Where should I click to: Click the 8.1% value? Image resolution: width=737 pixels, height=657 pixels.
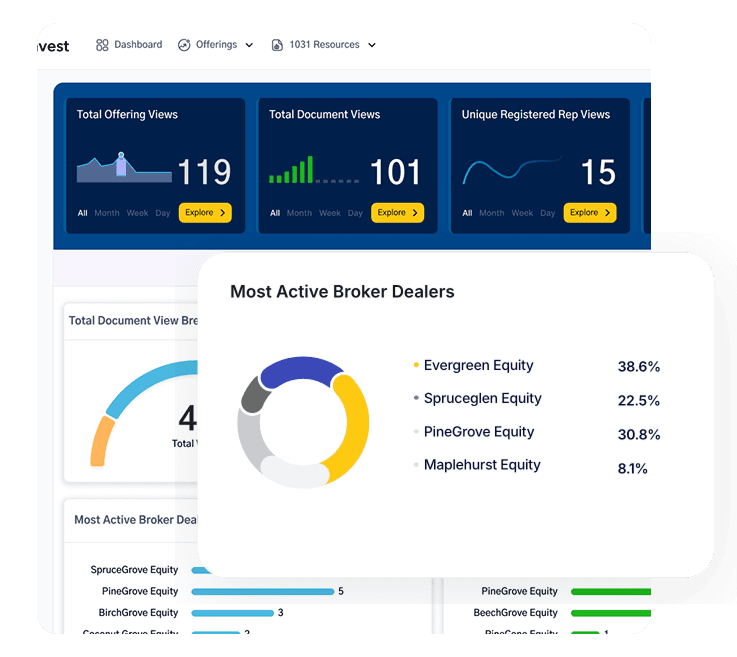632,469
